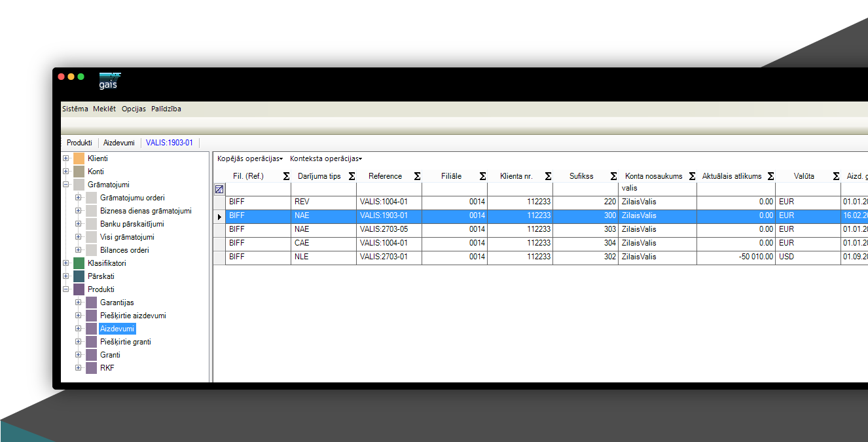The image size is (868, 442).
Task: Sort by Reference column header
Action: point(386,176)
